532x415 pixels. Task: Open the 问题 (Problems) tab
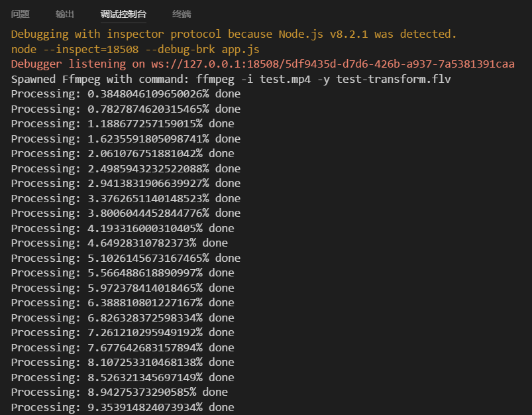coord(21,14)
